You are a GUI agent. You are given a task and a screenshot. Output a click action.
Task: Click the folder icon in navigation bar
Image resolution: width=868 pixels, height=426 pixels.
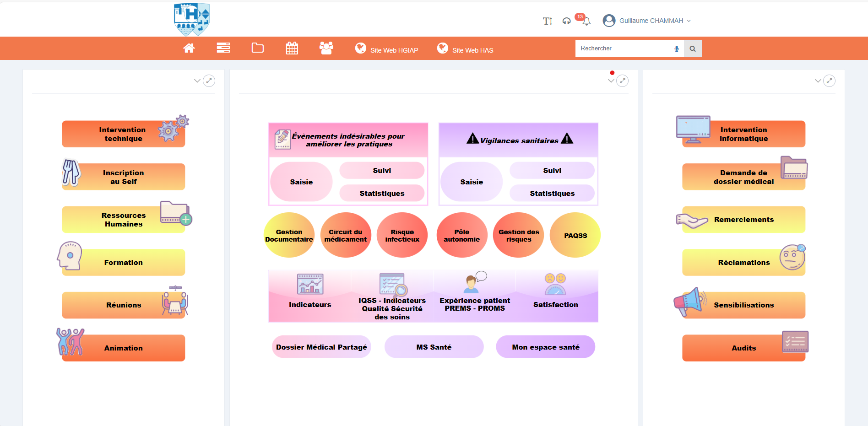pyautogui.click(x=258, y=48)
